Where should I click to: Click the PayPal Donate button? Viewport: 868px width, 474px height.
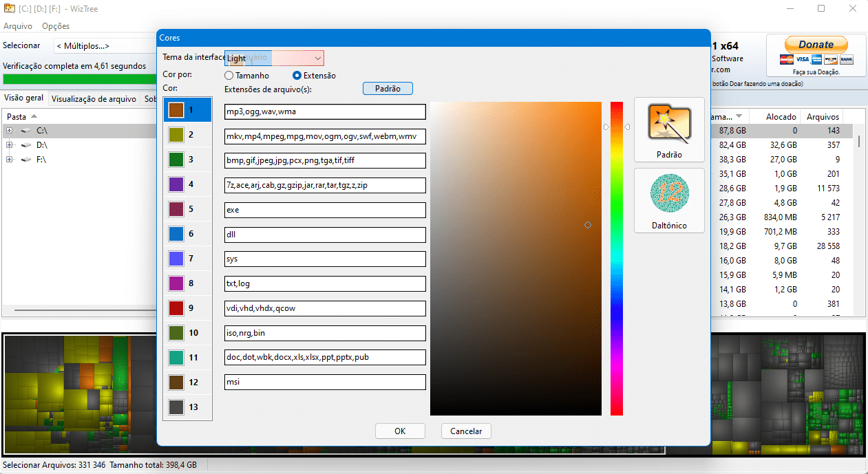816,44
